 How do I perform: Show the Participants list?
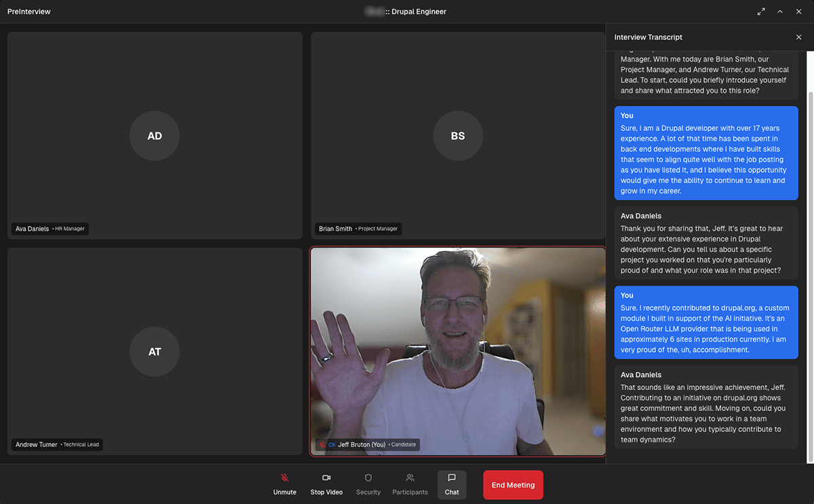[x=410, y=484]
